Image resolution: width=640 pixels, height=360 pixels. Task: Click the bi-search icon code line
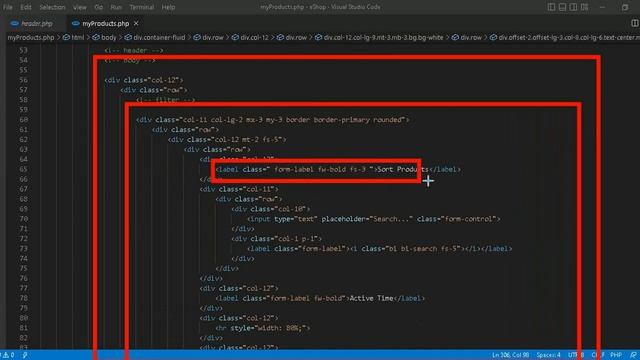click(x=379, y=249)
